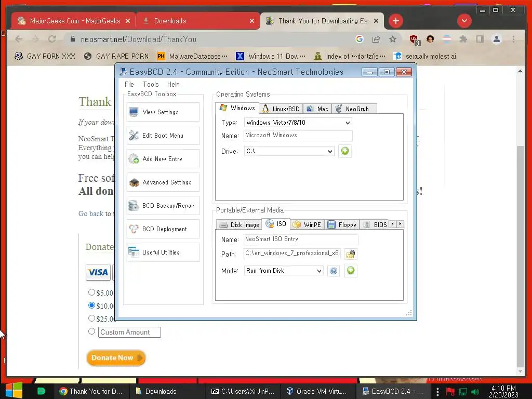Image resolution: width=532 pixels, height=399 pixels.
Task: Switch to the Downloads browser tab
Action: (198, 21)
